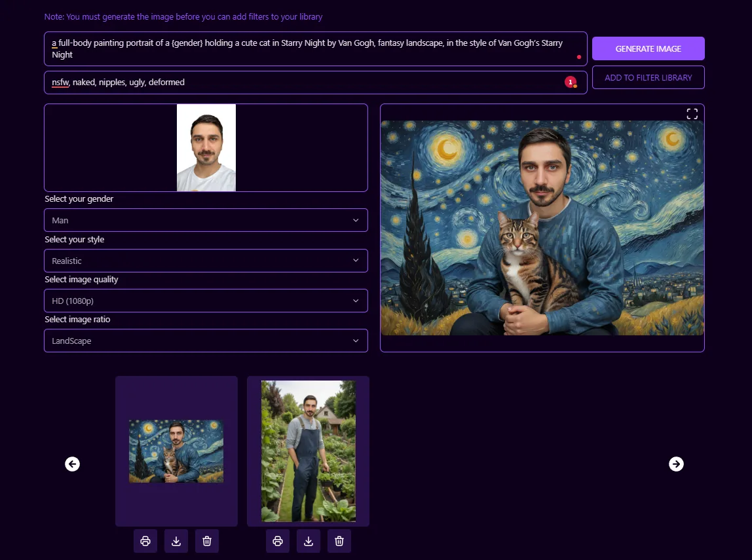Select the Starry Night gallery thumbnail
The image size is (752, 560).
click(176, 451)
